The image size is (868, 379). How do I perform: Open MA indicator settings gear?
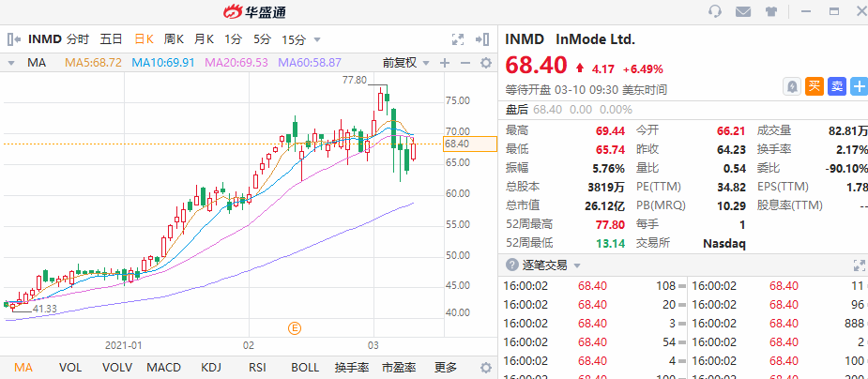[485, 63]
